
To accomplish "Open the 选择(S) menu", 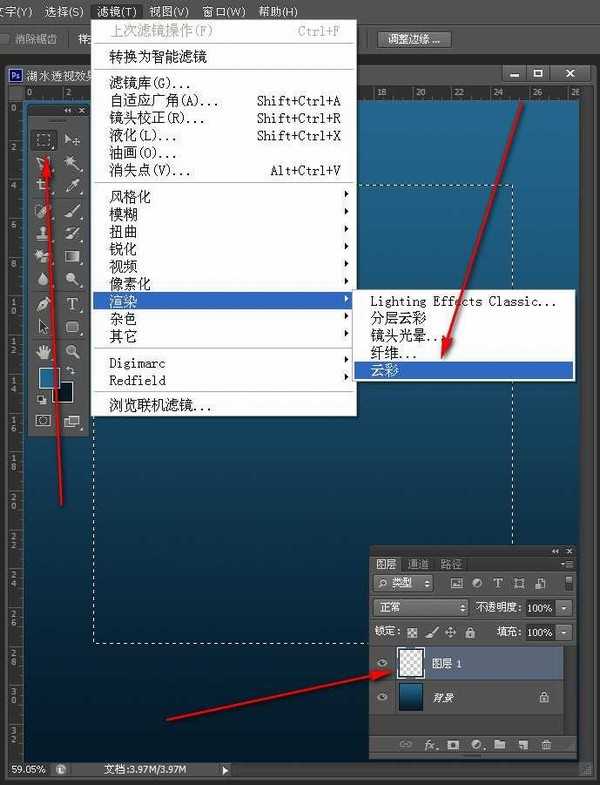I will coord(64,11).
